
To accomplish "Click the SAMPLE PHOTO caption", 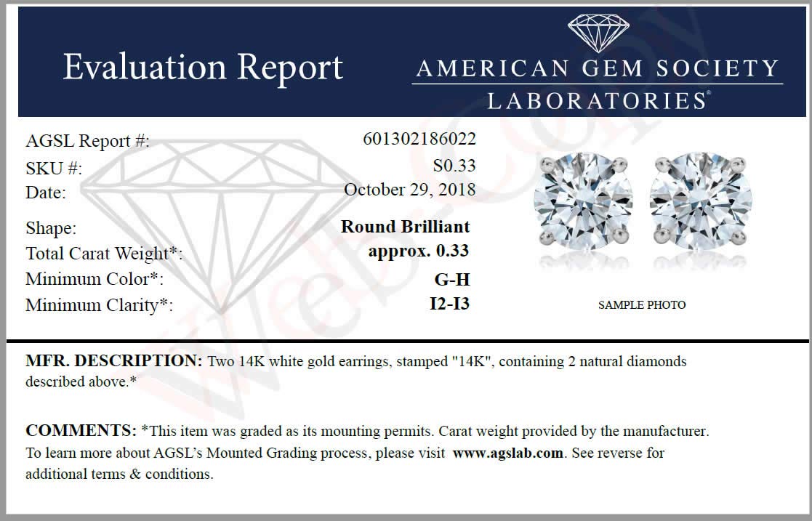I will (x=642, y=305).
